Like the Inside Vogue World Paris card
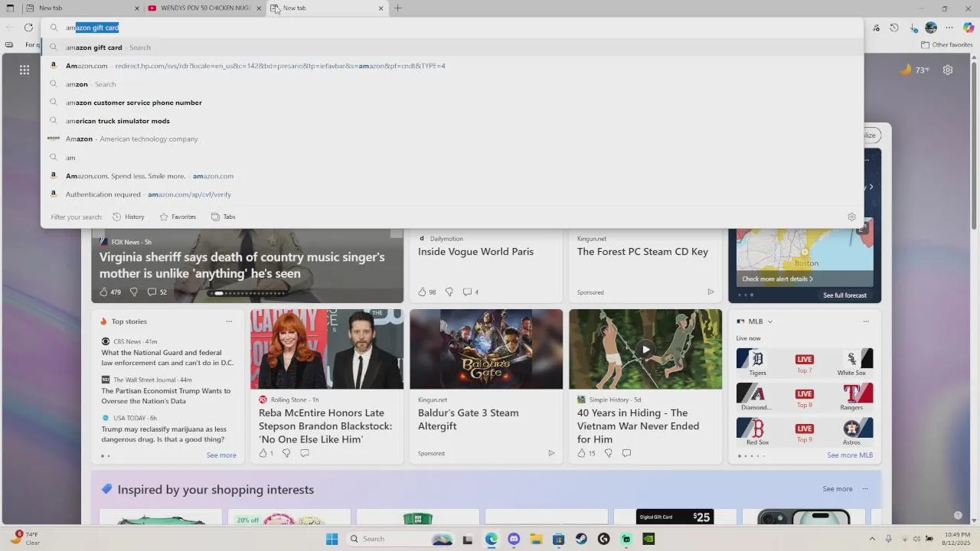Image resolution: width=980 pixels, height=551 pixels. [x=422, y=292]
